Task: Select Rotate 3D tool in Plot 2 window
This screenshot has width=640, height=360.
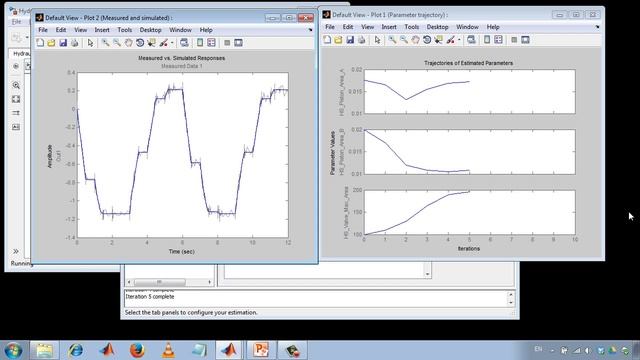Action: tap(140, 42)
